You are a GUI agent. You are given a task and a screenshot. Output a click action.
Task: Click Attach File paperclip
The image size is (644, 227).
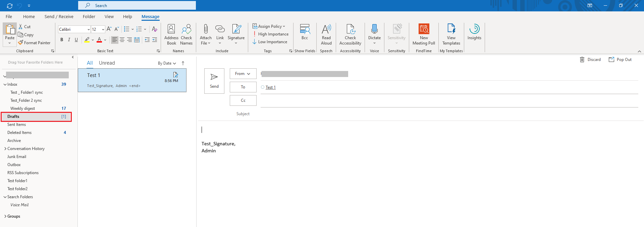(x=206, y=34)
